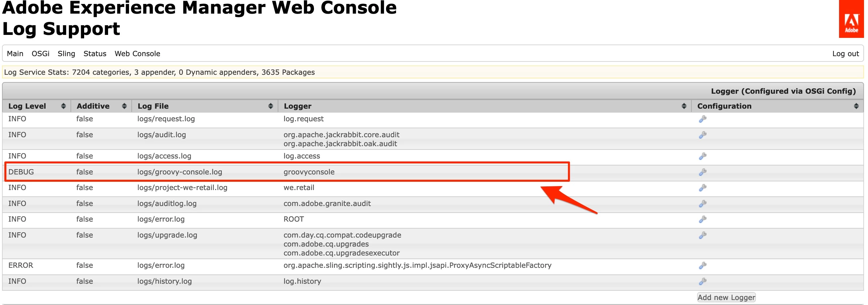Click logs/groovy-console.log file cell
Image resolution: width=868 pixels, height=305 pixels.
pyautogui.click(x=180, y=172)
